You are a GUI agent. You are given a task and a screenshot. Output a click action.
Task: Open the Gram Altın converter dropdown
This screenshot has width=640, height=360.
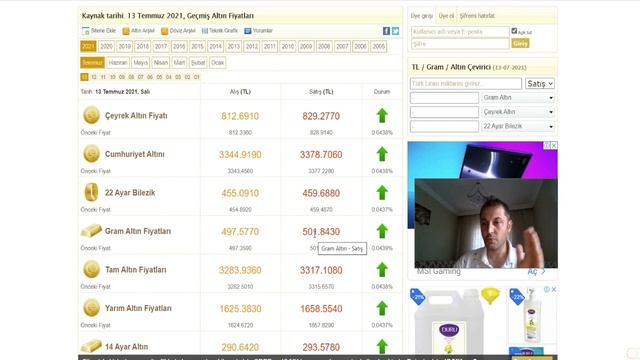[518, 98]
